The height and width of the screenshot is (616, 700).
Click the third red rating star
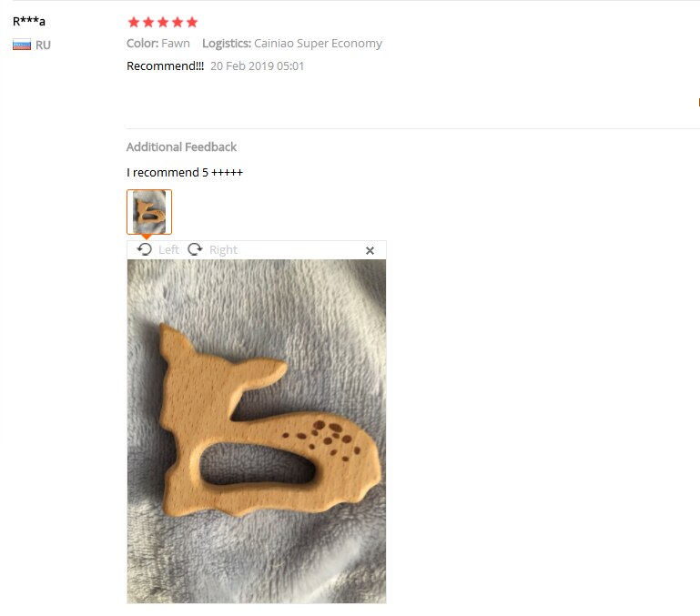tap(163, 22)
